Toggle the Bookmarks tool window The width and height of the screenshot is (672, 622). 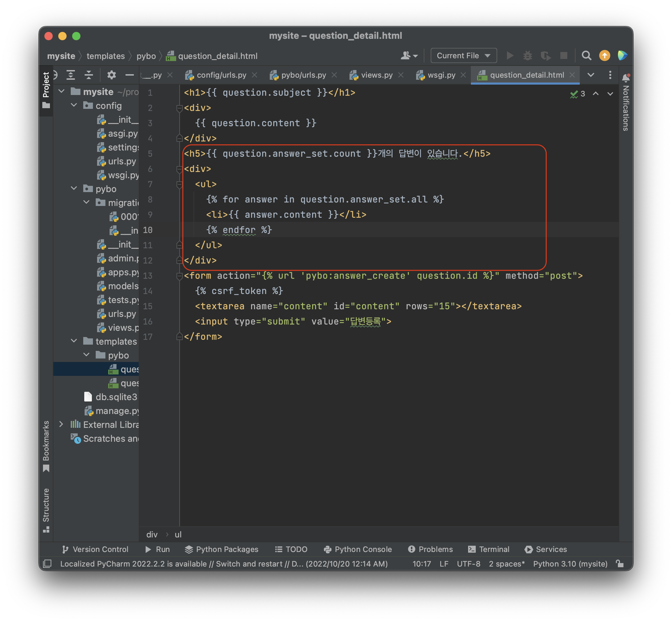click(x=46, y=446)
